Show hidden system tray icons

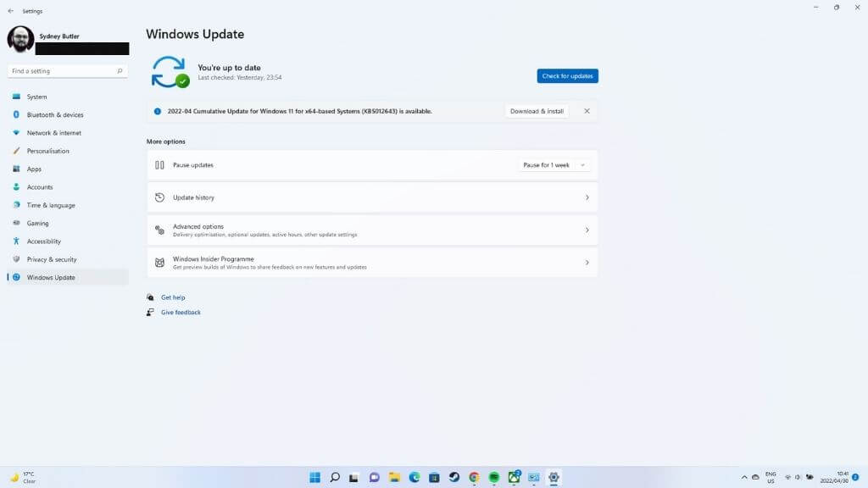pyautogui.click(x=744, y=477)
